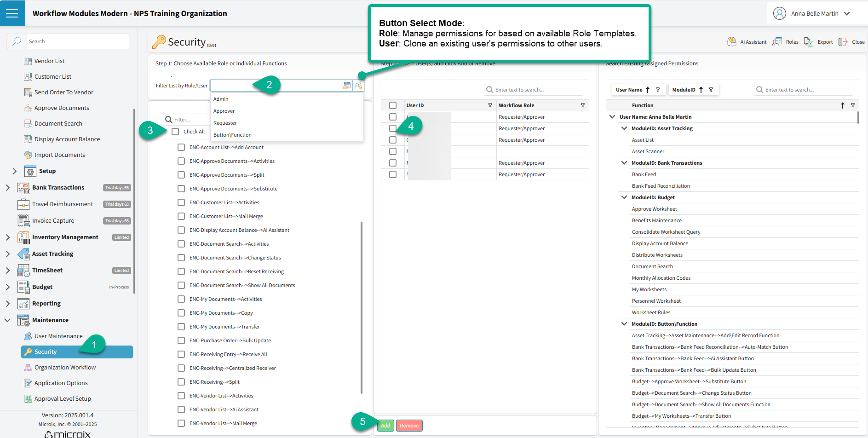Choose Approver from the role dropdown list

pyautogui.click(x=224, y=111)
